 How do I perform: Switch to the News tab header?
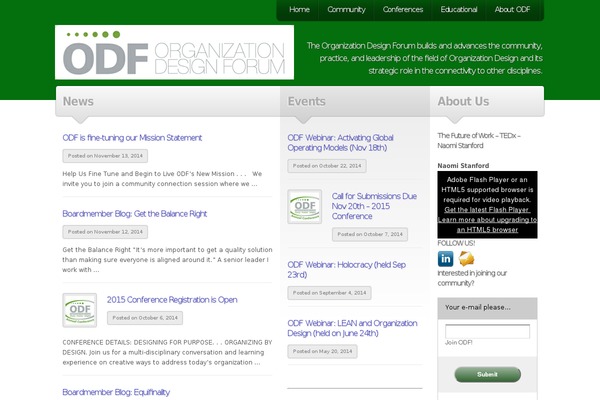pyautogui.click(x=78, y=101)
